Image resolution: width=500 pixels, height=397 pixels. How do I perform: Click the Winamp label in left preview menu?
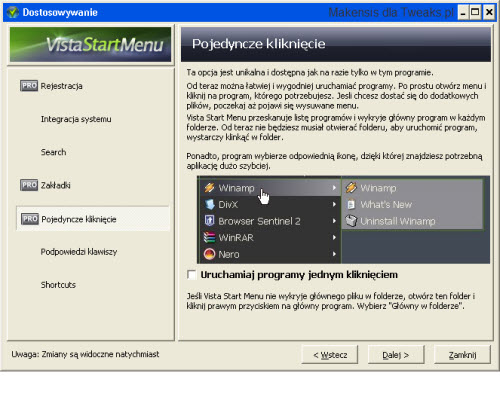click(x=236, y=188)
